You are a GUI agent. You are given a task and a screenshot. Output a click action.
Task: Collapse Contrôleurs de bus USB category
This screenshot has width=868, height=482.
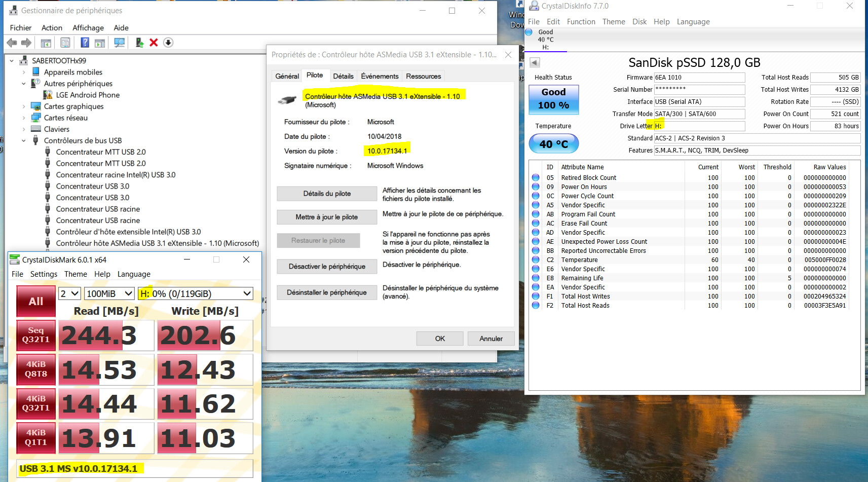click(24, 140)
